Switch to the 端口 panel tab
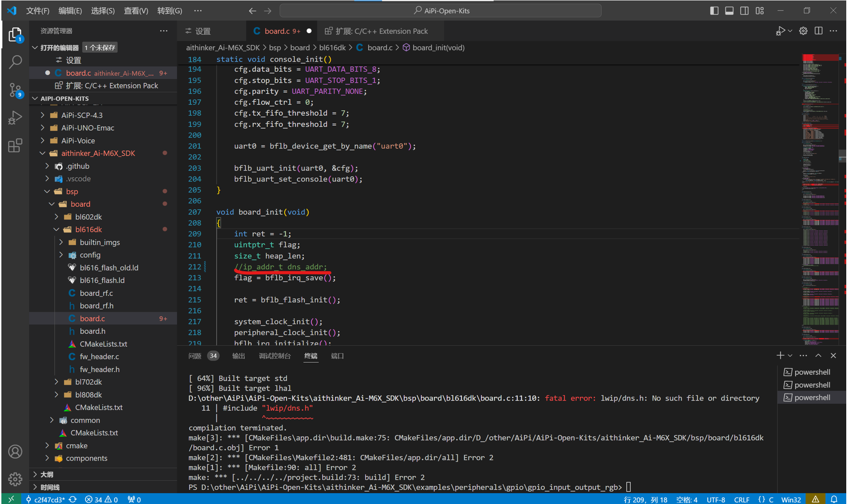Viewport: 849px width, 504px height. coord(337,356)
